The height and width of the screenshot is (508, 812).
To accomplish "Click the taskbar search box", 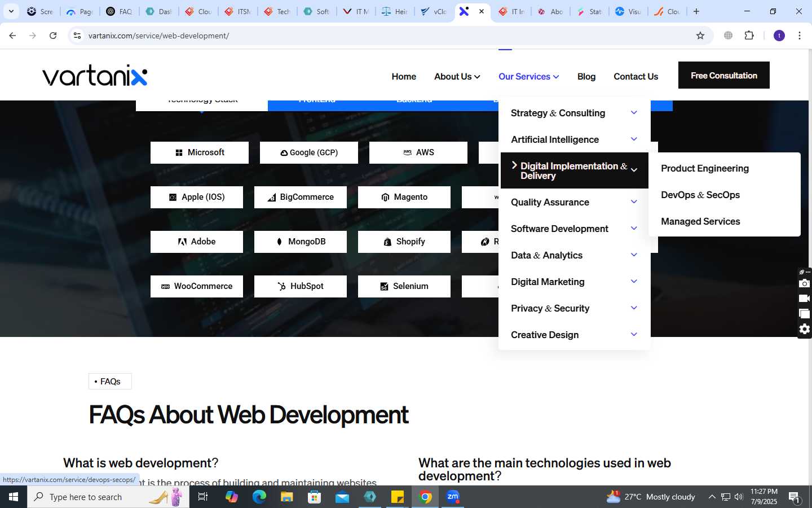I will click(108, 497).
